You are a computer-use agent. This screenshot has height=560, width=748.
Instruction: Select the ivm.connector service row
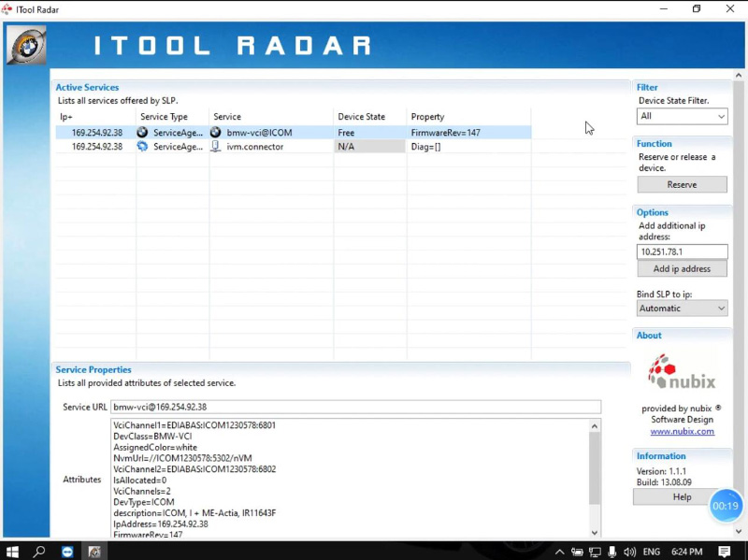pyautogui.click(x=294, y=147)
